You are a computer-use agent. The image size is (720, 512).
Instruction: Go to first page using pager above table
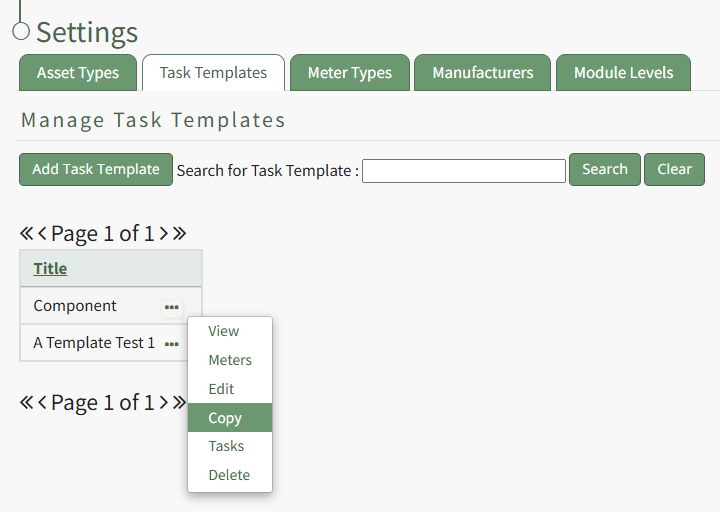coord(26,234)
